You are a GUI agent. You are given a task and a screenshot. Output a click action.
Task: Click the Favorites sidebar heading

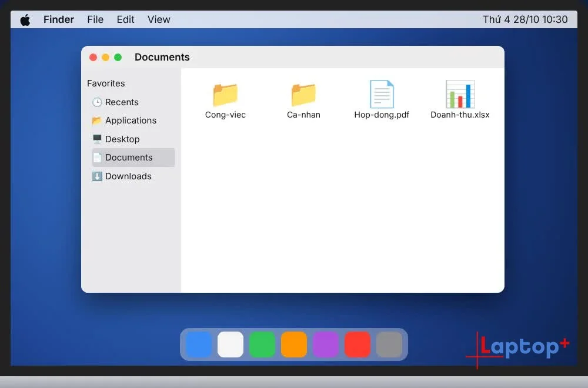(106, 83)
